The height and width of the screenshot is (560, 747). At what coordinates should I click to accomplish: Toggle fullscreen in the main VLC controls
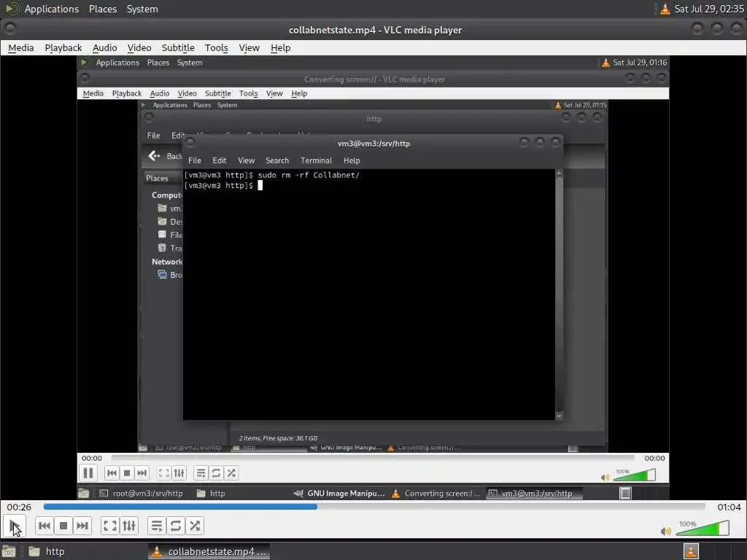tap(110, 526)
